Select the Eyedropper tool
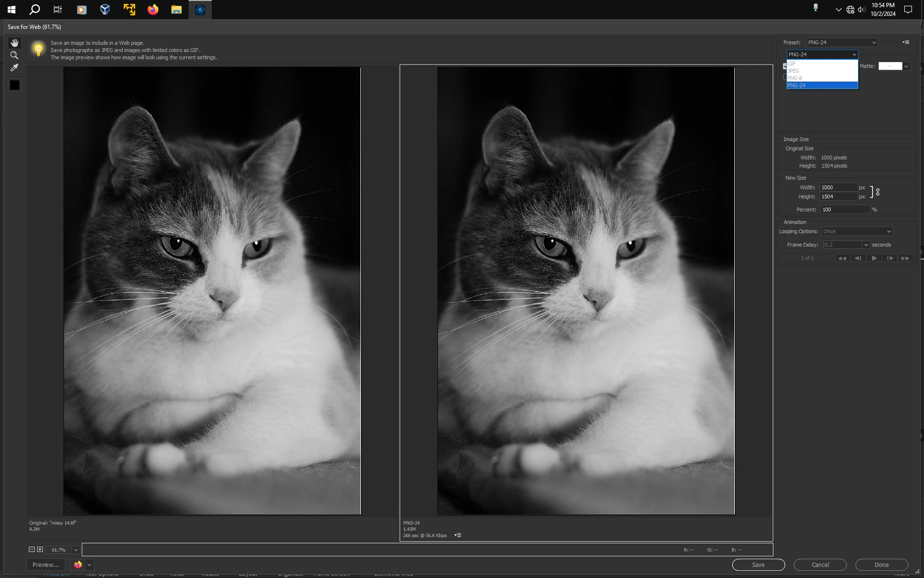The image size is (924, 578). point(14,68)
